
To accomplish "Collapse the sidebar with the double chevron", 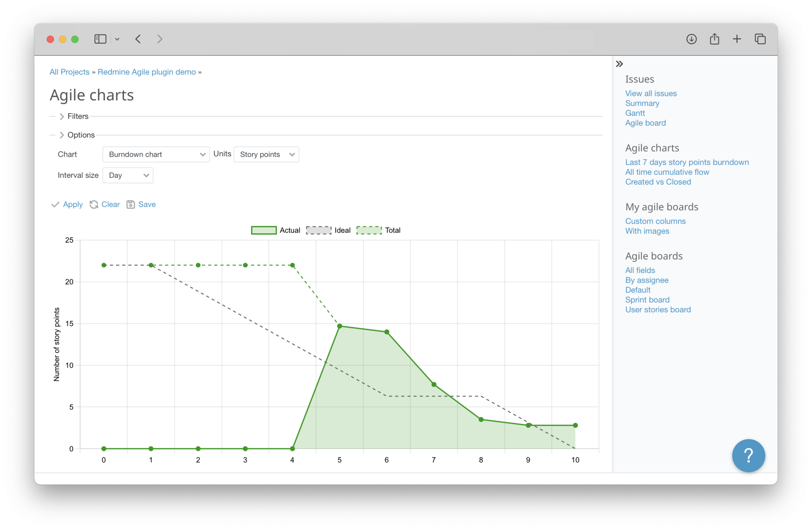I will pos(619,64).
